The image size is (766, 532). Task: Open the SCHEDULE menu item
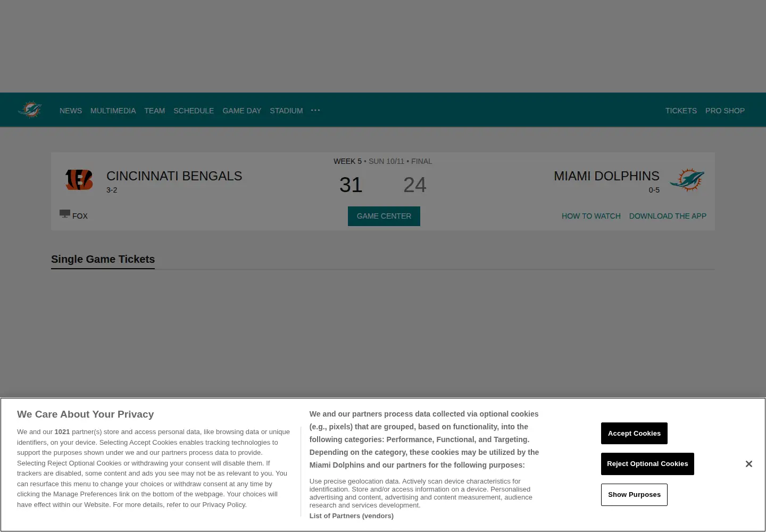click(x=194, y=111)
